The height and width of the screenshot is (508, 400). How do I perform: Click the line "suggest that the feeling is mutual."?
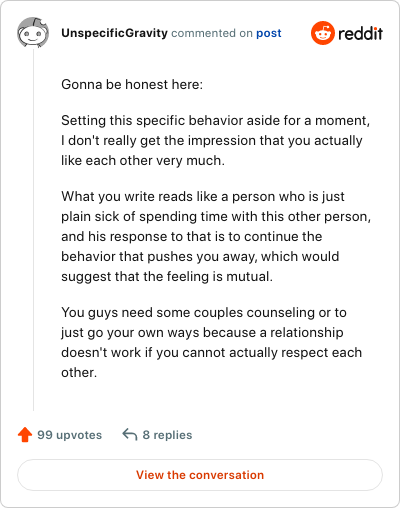[x=167, y=276]
